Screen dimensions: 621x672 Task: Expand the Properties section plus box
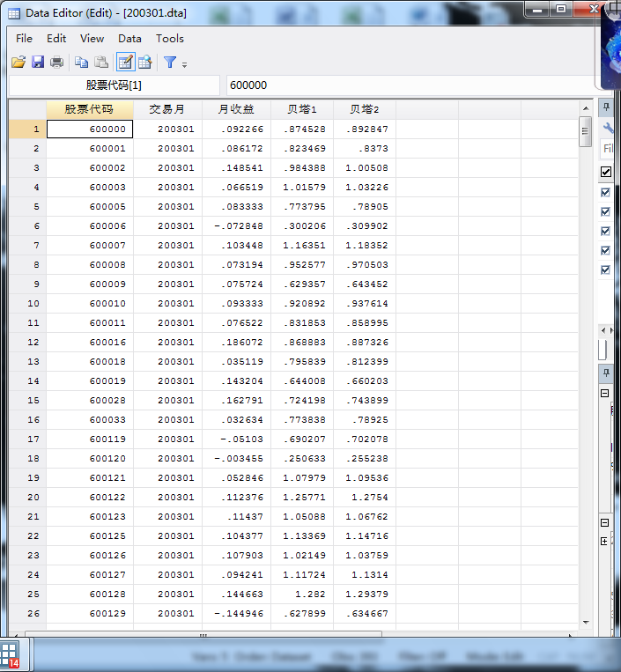click(x=604, y=542)
